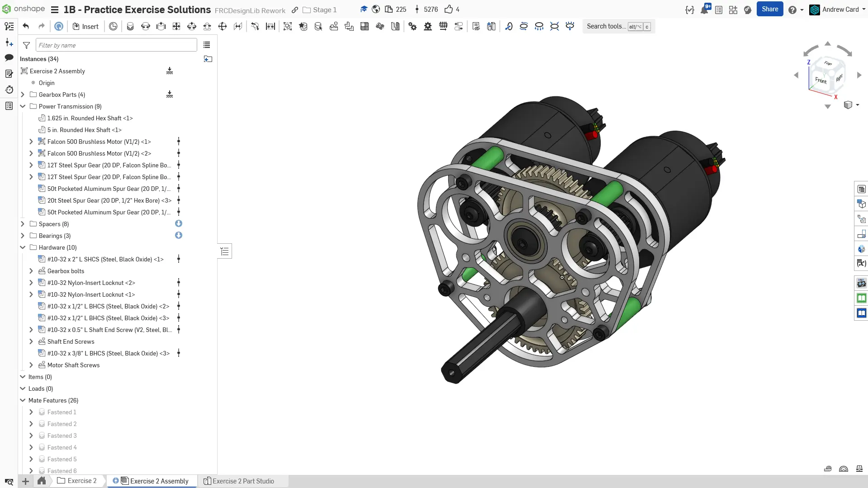Open the filter funnel in instances panel
Viewport: 868px width, 488px height.
tap(27, 45)
